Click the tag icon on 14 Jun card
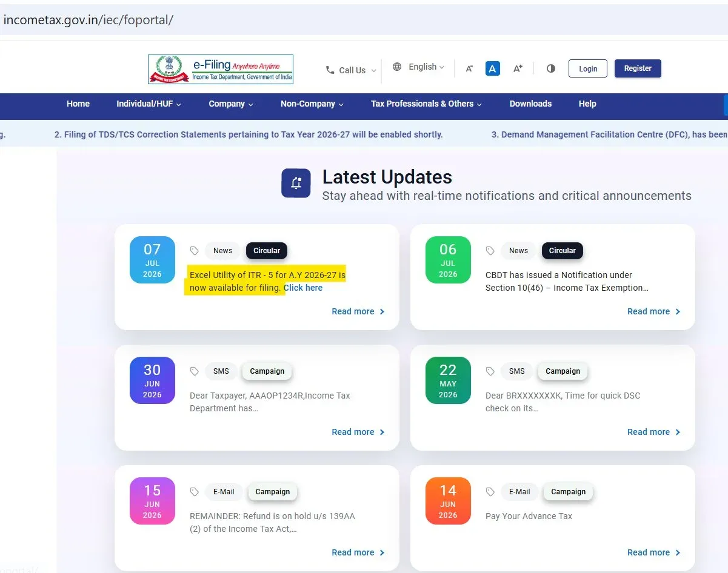 click(490, 492)
